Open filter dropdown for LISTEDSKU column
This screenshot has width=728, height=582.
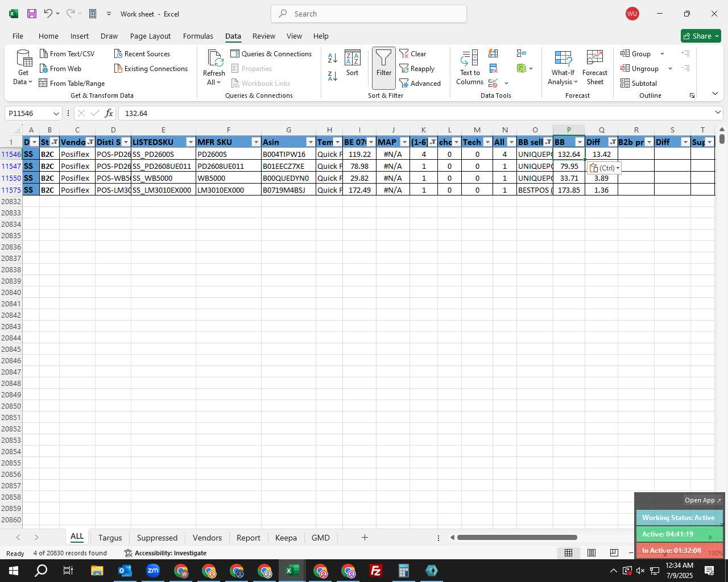[x=191, y=142]
